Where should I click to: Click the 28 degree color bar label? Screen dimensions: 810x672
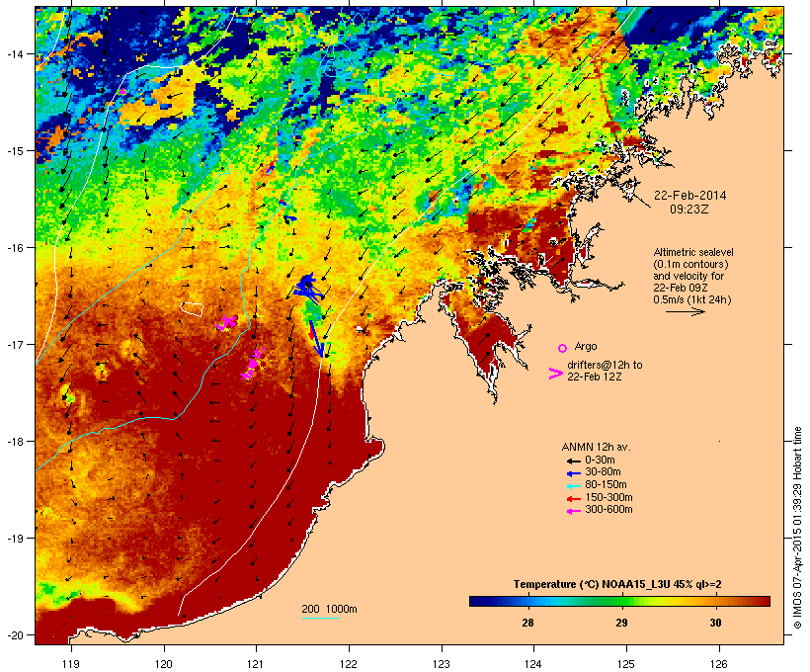527,623
